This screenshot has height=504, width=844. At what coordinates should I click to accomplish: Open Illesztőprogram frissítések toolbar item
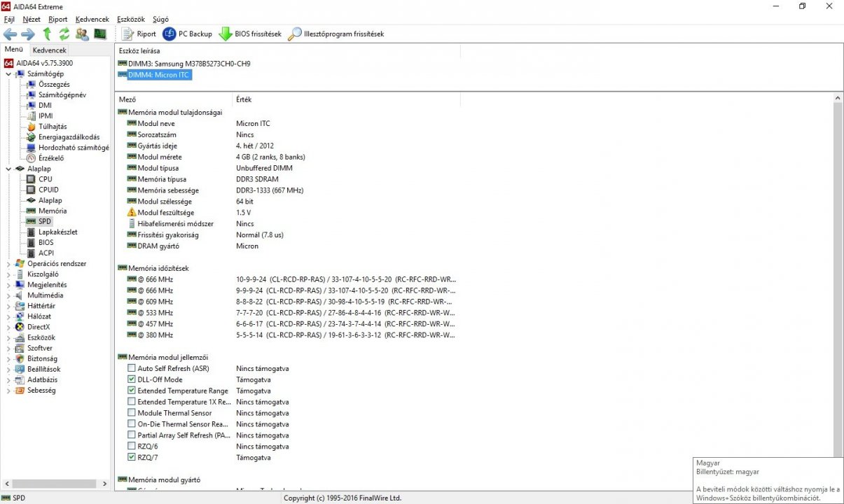pyautogui.click(x=336, y=34)
